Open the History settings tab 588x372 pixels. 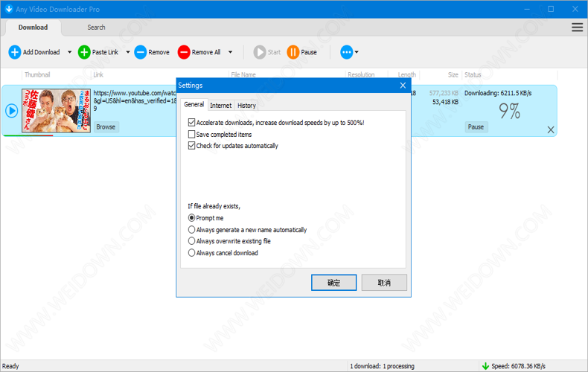tap(246, 106)
